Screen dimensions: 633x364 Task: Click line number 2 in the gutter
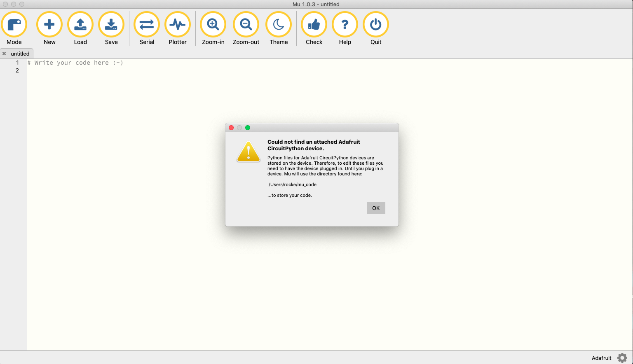pos(17,70)
